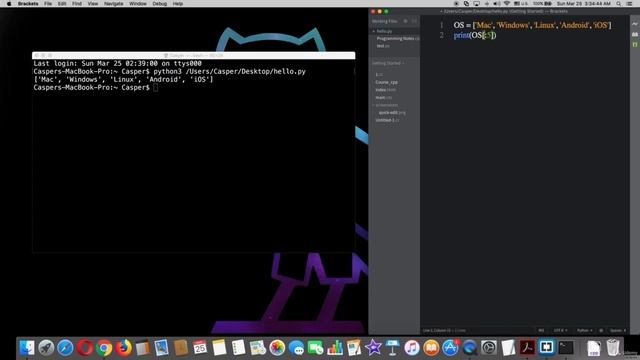The image size is (640, 360).
Task: Open Numbers chart app in the dock
Action: (335, 348)
